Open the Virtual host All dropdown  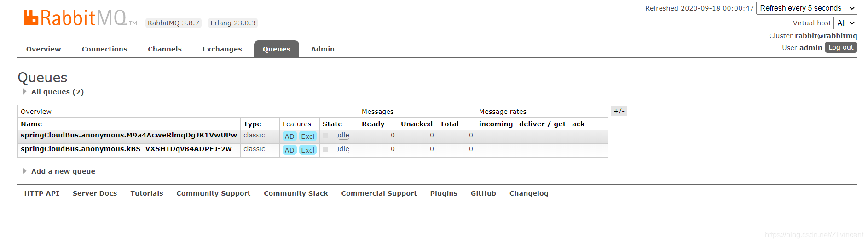(x=845, y=23)
